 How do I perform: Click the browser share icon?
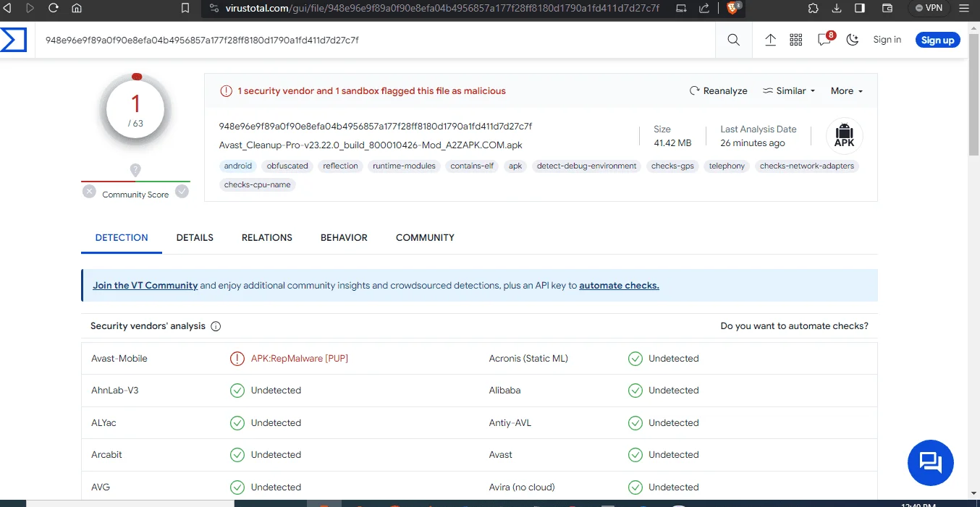pyautogui.click(x=705, y=8)
